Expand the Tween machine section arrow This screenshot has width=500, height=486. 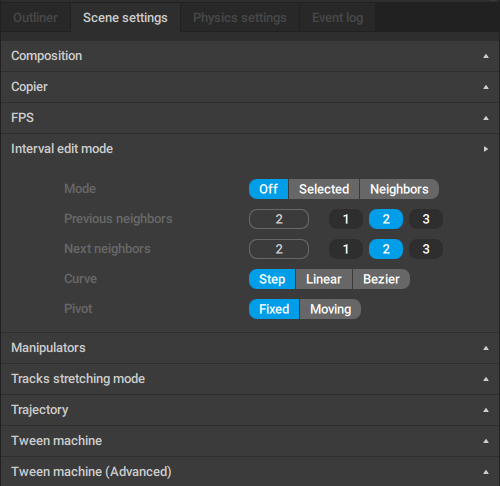486,441
